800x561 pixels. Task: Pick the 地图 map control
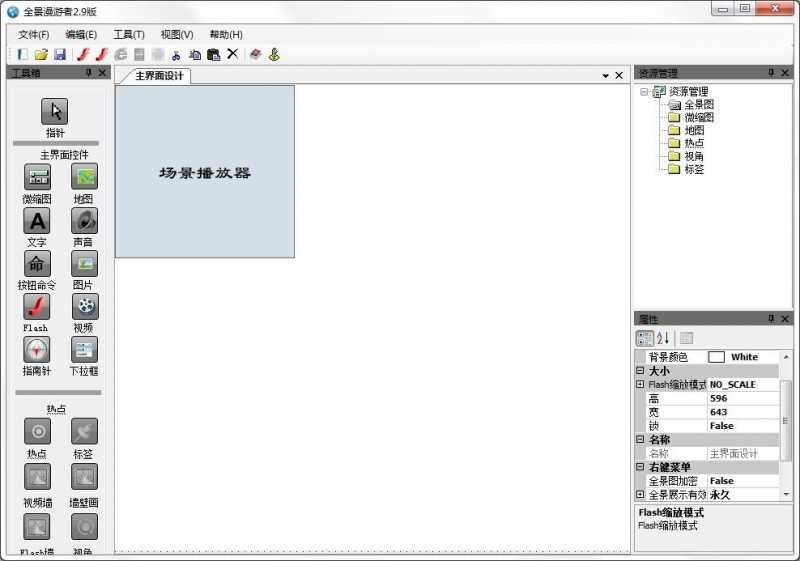[84, 177]
